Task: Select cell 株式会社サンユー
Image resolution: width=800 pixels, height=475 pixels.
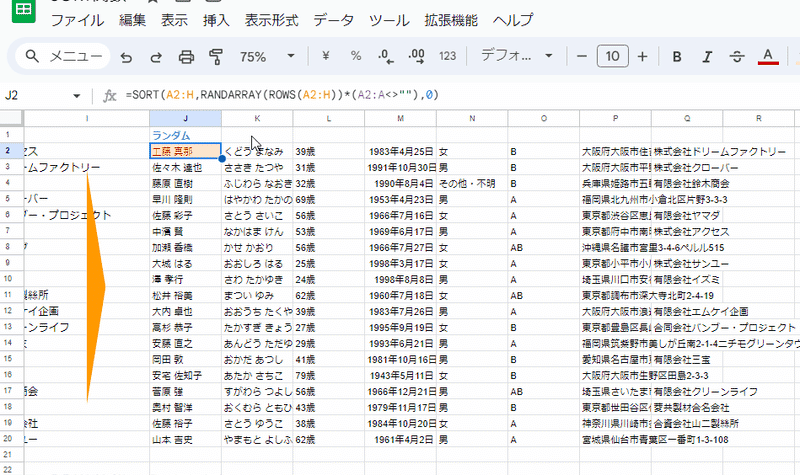Action: point(687,263)
